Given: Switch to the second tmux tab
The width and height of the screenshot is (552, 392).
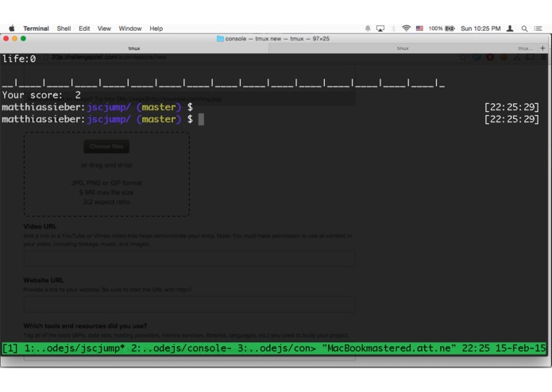Looking at the screenshot, I should [x=403, y=48].
